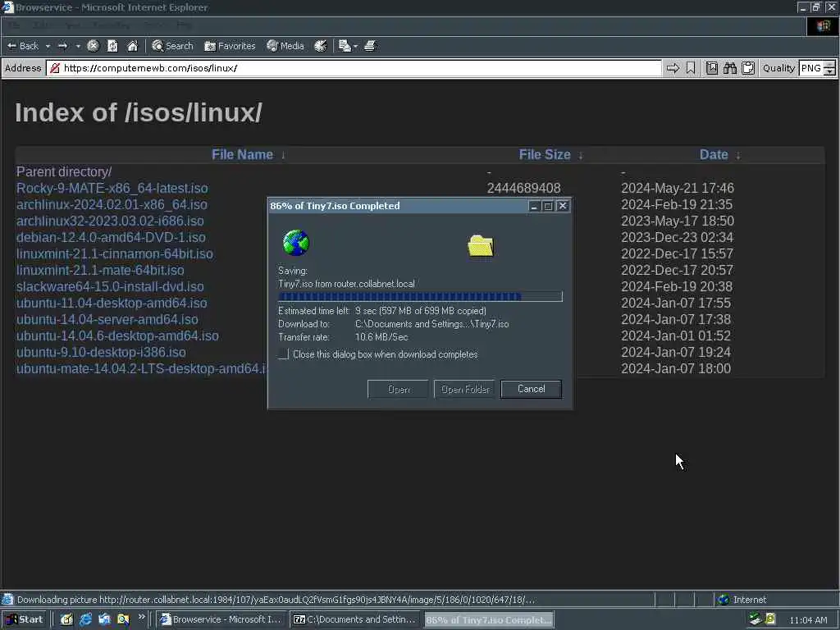This screenshot has width=840, height=630.
Task: Click date 2024-Jan-01 01:52
Action: click(676, 336)
